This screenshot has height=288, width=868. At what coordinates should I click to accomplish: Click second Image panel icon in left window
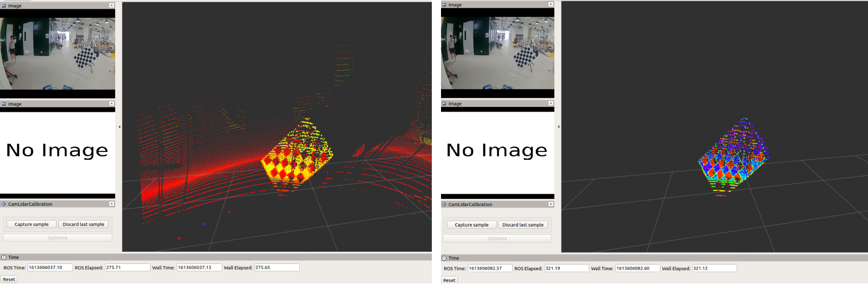[4, 104]
